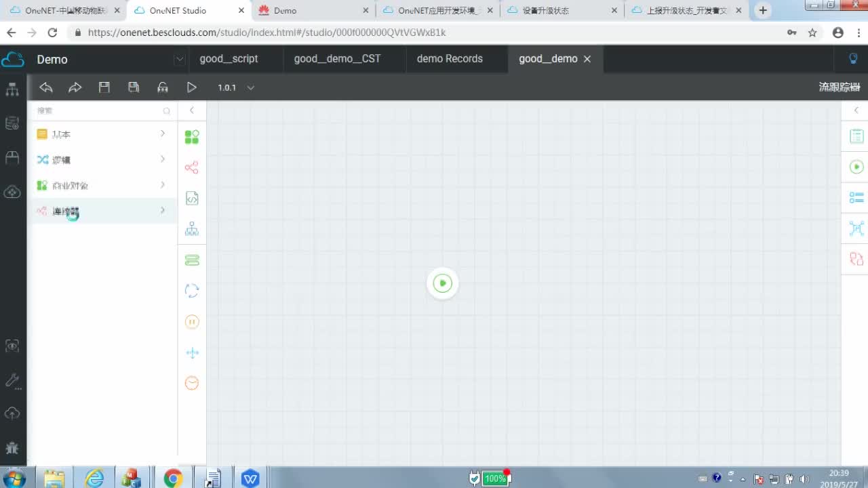Expand the first category with the yellow icon

102,134
